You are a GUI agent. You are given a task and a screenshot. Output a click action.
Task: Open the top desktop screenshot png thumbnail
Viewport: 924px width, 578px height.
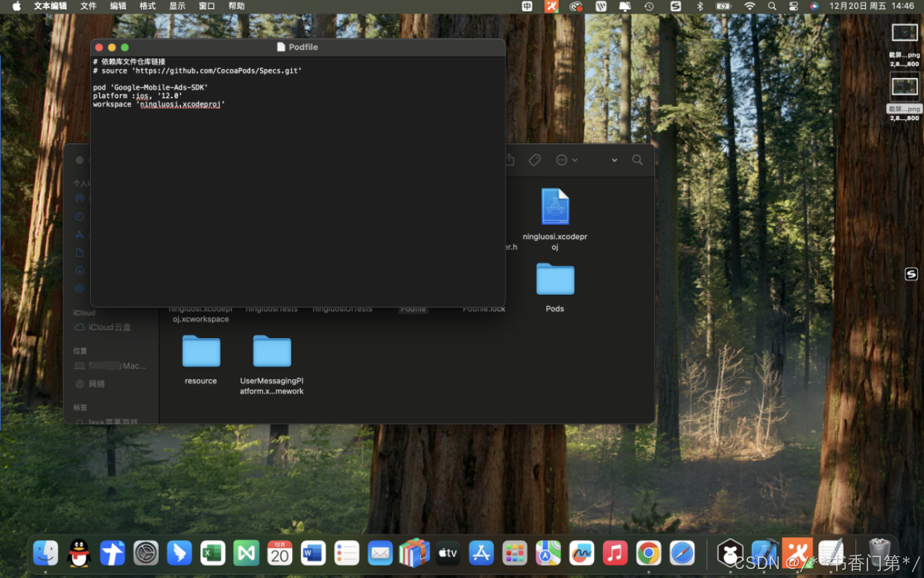pyautogui.click(x=905, y=33)
